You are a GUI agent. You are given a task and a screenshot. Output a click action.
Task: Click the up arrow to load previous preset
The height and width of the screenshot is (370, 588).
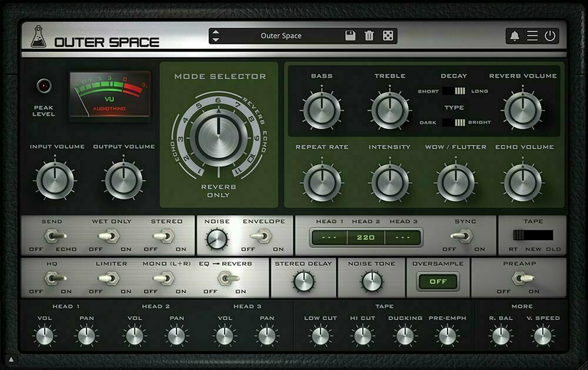point(216,32)
